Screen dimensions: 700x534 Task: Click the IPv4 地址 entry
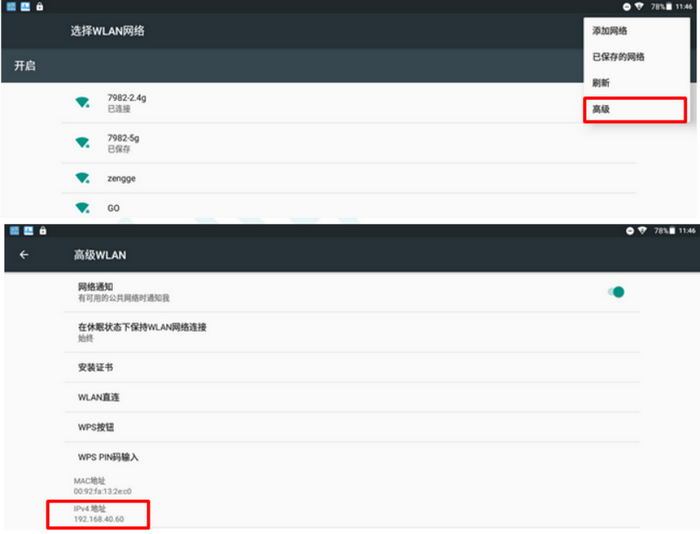(x=98, y=515)
